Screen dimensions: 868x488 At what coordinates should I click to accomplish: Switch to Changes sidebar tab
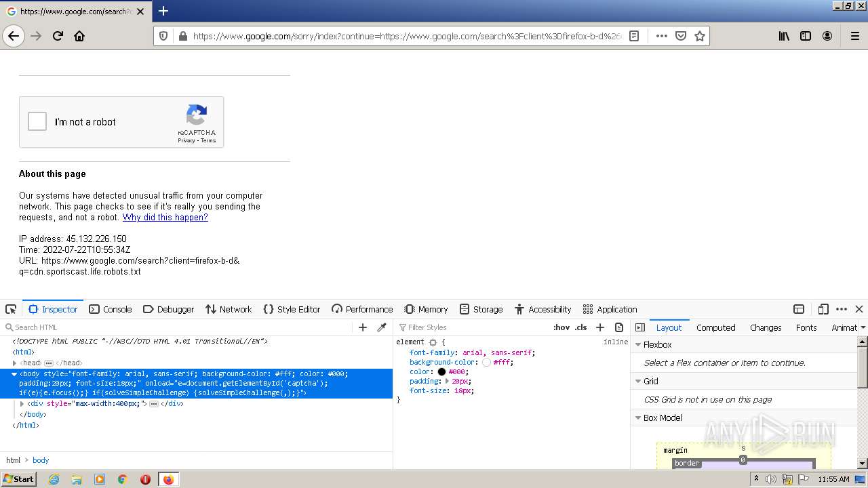coord(766,327)
